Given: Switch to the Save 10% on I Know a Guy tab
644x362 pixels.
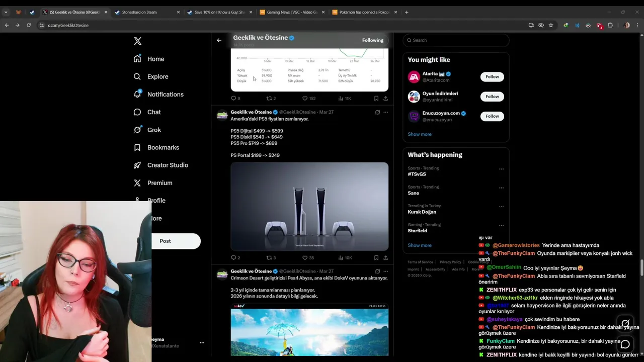Looking at the screenshot, I should [219, 12].
